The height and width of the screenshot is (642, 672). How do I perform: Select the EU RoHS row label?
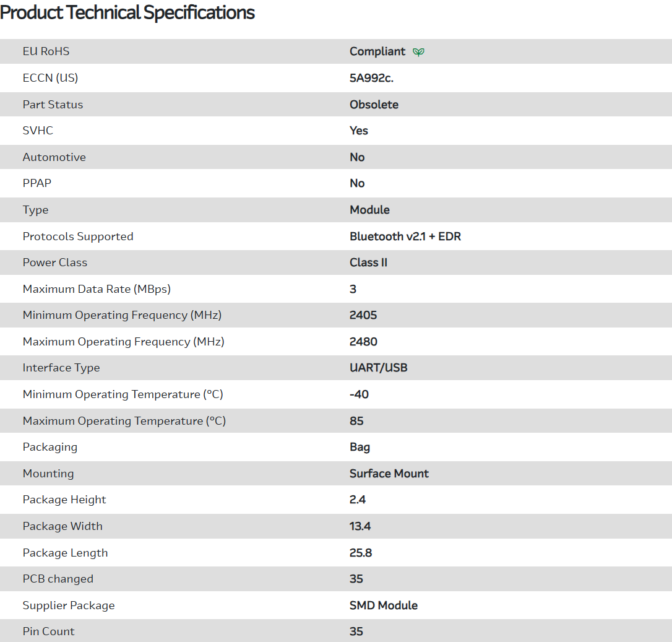(x=46, y=51)
